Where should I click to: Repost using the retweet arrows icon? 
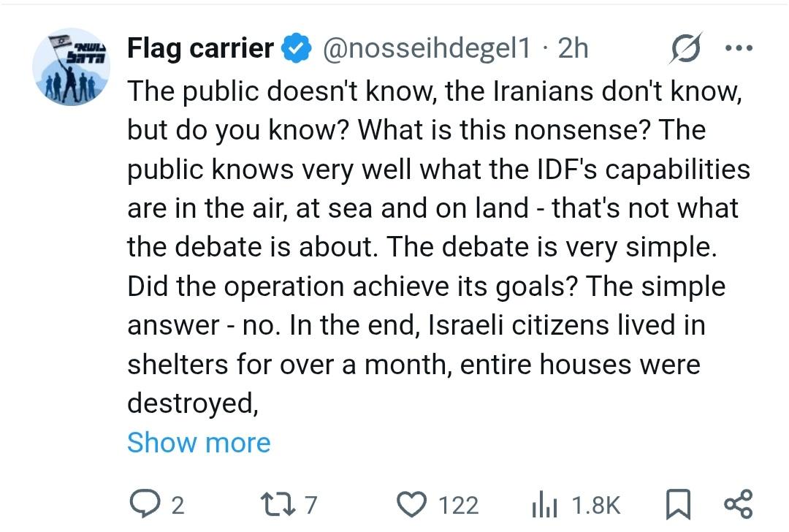click(278, 504)
